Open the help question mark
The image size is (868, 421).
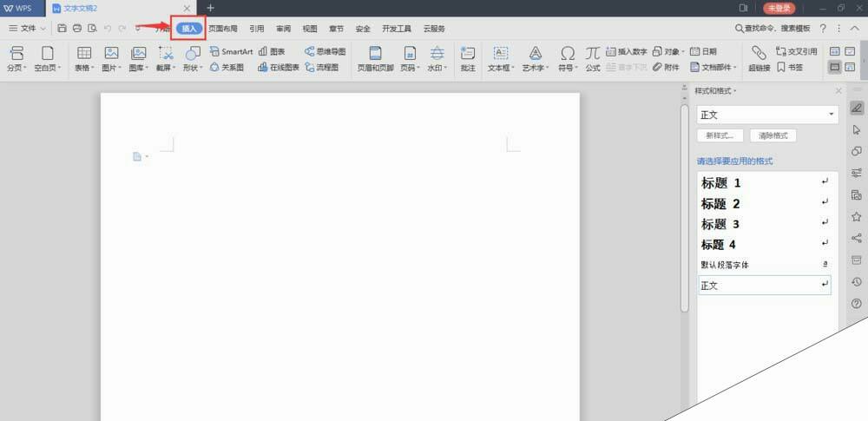pos(823,29)
